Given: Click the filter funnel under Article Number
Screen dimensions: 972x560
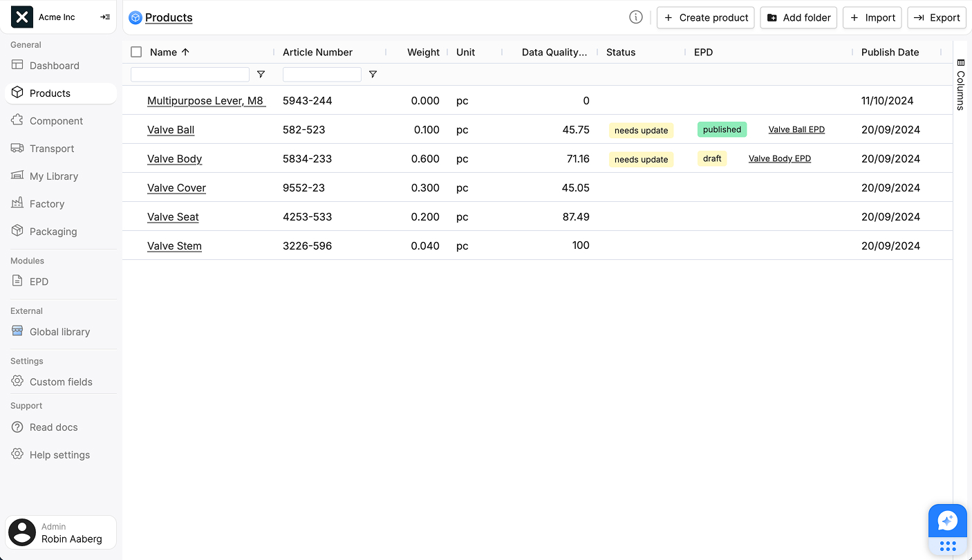Looking at the screenshot, I should (x=373, y=74).
